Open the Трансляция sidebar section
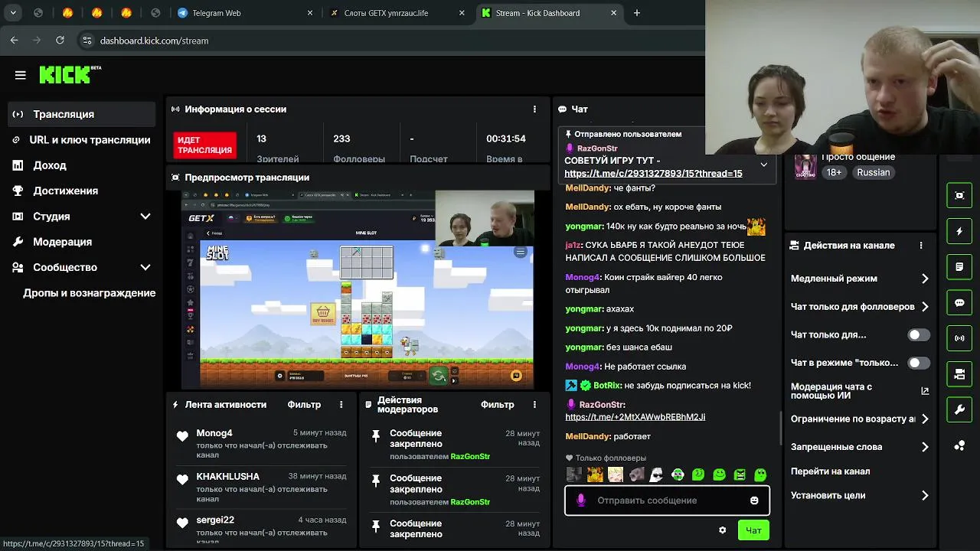 [81, 114]
